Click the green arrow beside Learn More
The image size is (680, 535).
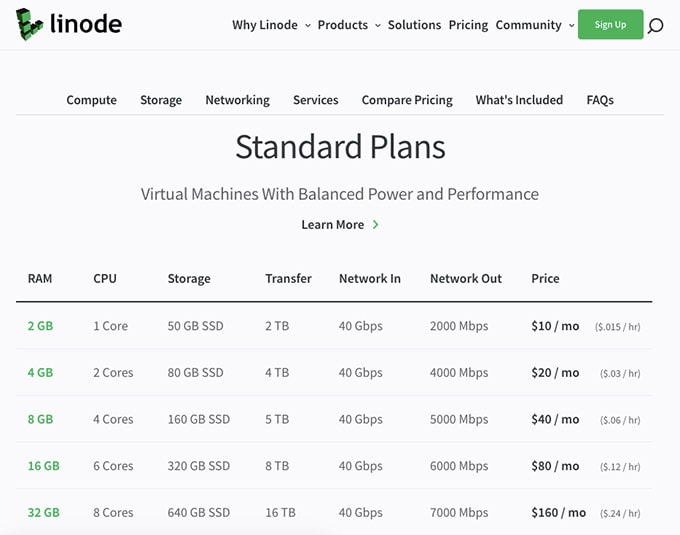(x=376, y=225)
